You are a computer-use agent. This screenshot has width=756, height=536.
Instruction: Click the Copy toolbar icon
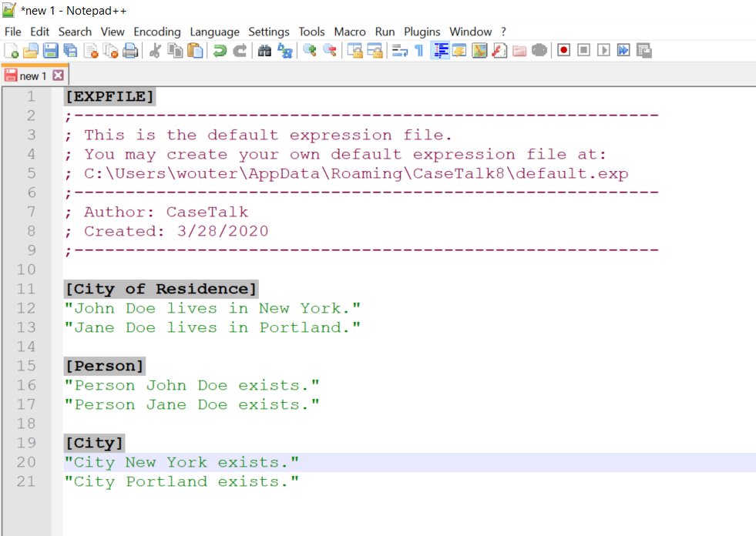[175, 51]
